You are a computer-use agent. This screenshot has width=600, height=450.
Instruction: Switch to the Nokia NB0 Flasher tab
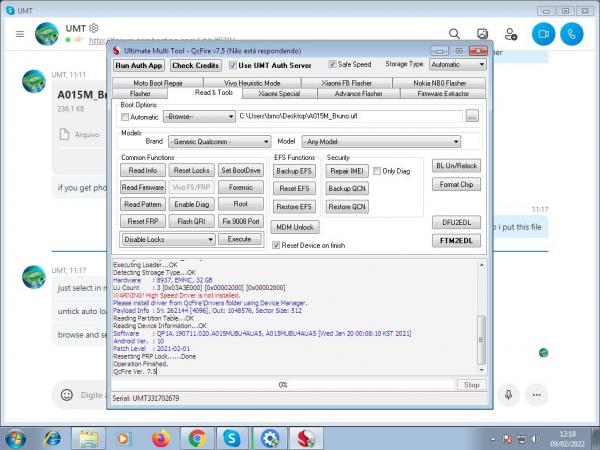click(439, 83)
